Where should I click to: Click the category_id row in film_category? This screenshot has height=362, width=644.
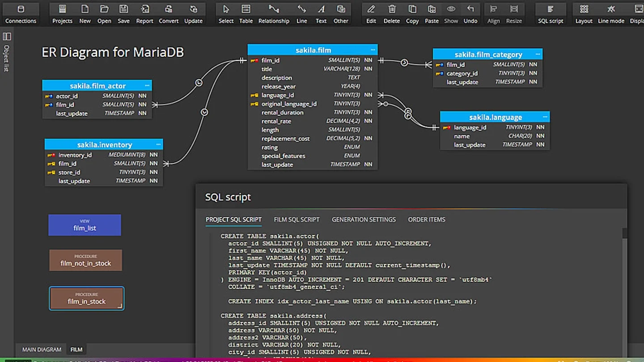487,73
